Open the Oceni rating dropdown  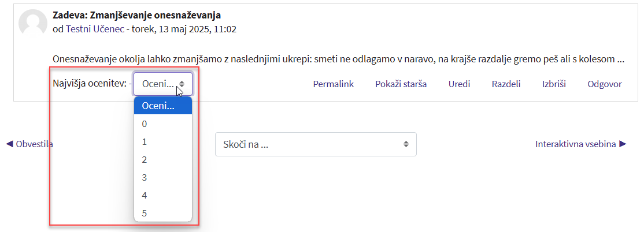[x=163, y=84]
